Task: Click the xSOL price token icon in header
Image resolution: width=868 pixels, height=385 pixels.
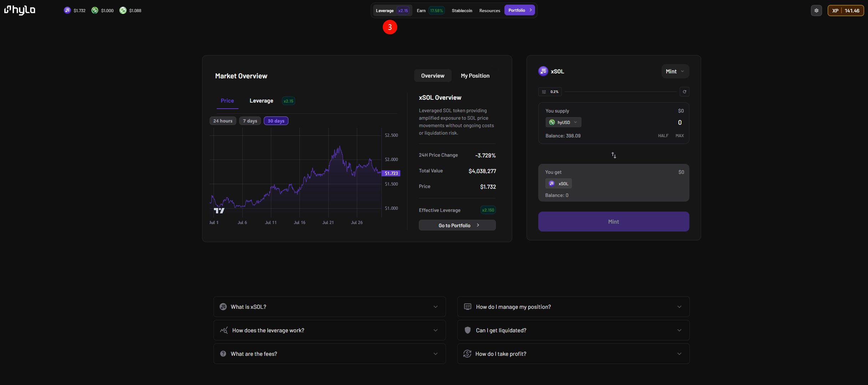Action: pyautogui.click(x=67, y=10)
